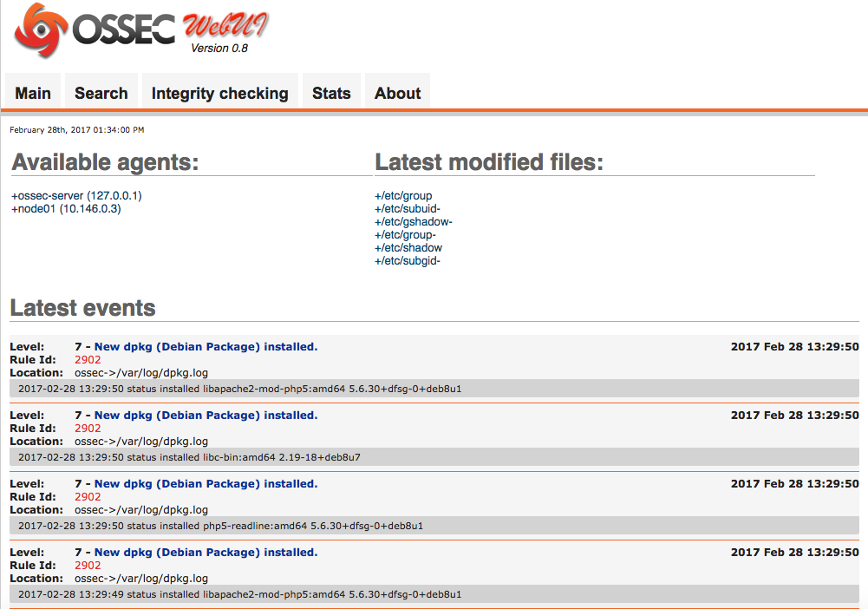Click the Latest modified files heading
The width and height of the screenshot is (868, 609).
(489, 162)
